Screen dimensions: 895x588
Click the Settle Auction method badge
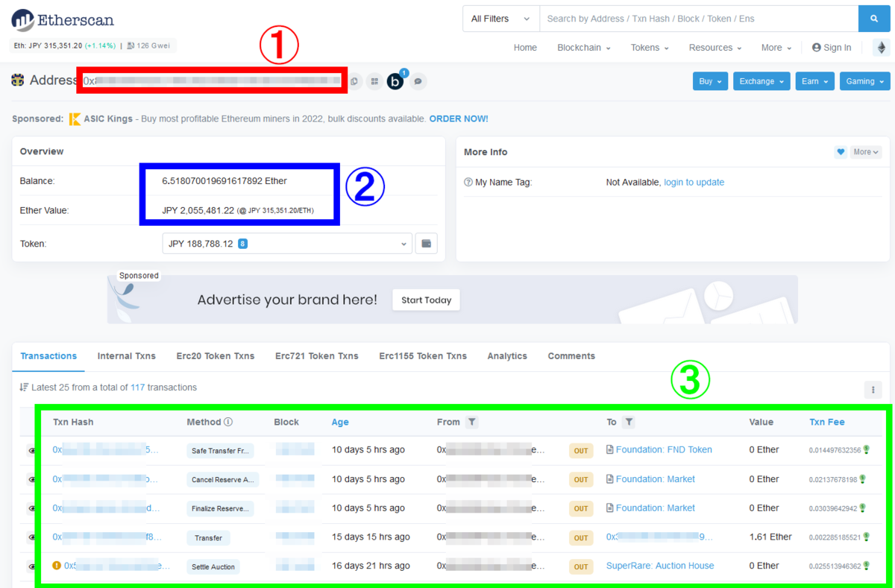pos(213,567)
